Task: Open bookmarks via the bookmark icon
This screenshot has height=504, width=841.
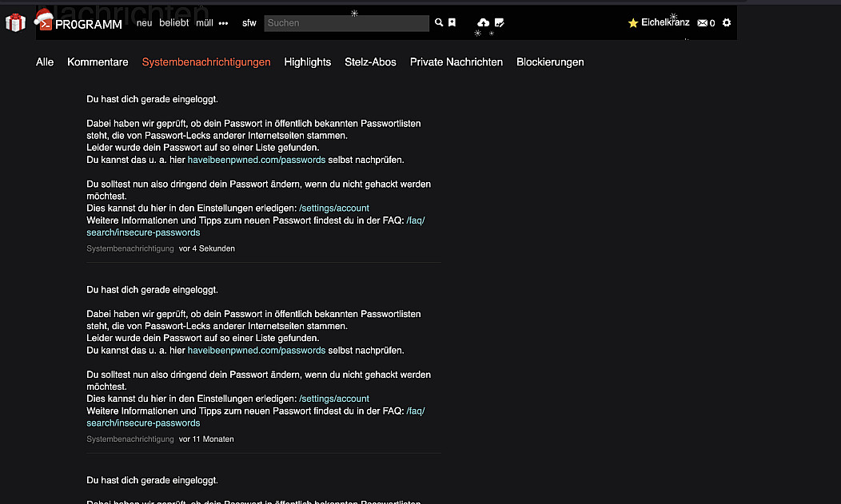Action: (x=452, y=23)
